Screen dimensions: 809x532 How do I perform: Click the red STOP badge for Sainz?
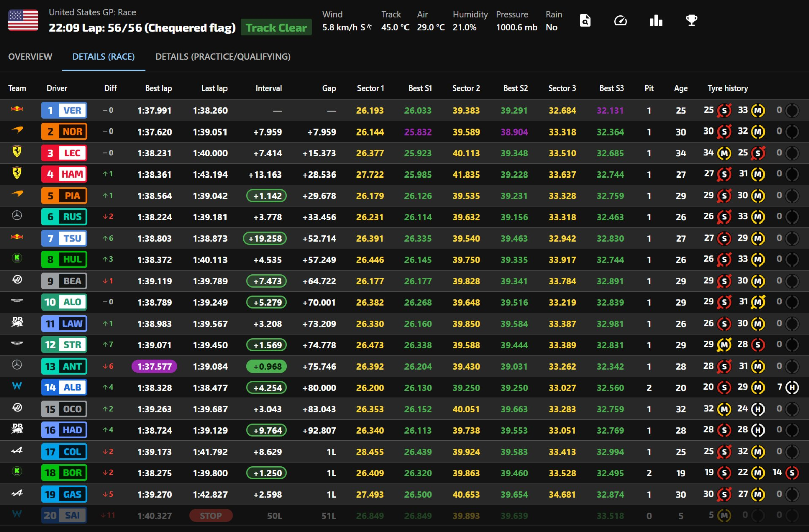click(211, 516)
